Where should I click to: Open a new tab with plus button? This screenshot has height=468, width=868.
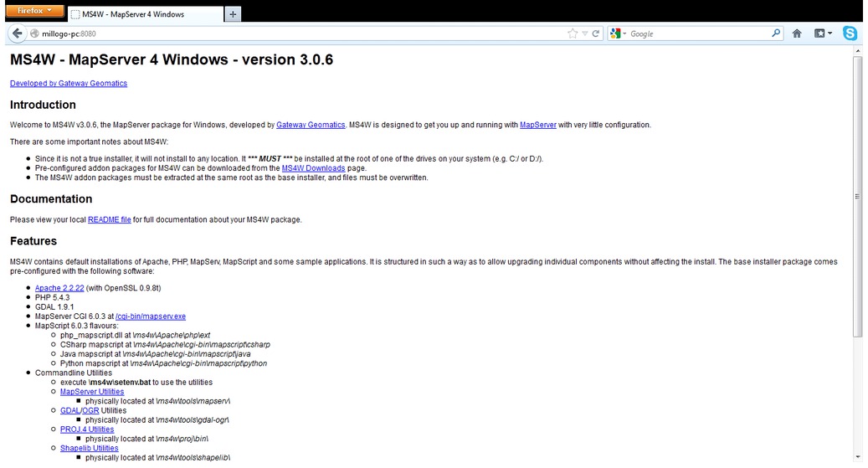[233, 14]
